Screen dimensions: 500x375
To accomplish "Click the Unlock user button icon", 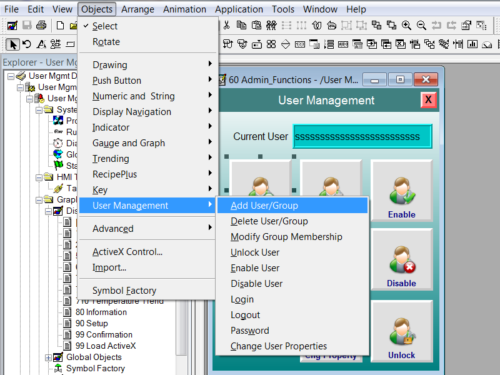I will (x=402, y=332).
